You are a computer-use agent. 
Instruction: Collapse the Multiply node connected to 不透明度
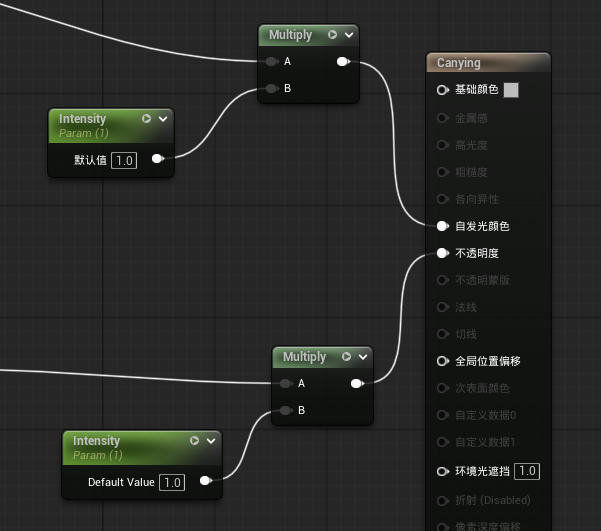tap(363, 357)
